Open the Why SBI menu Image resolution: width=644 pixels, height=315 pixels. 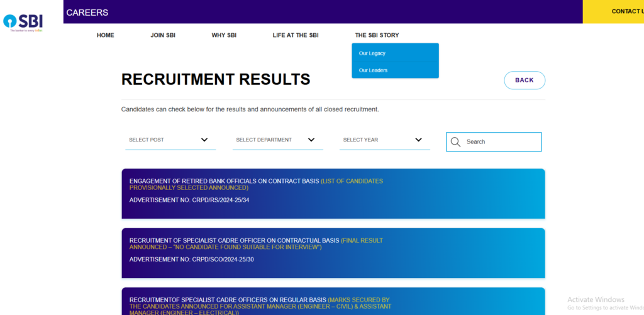tap(224, 35)
